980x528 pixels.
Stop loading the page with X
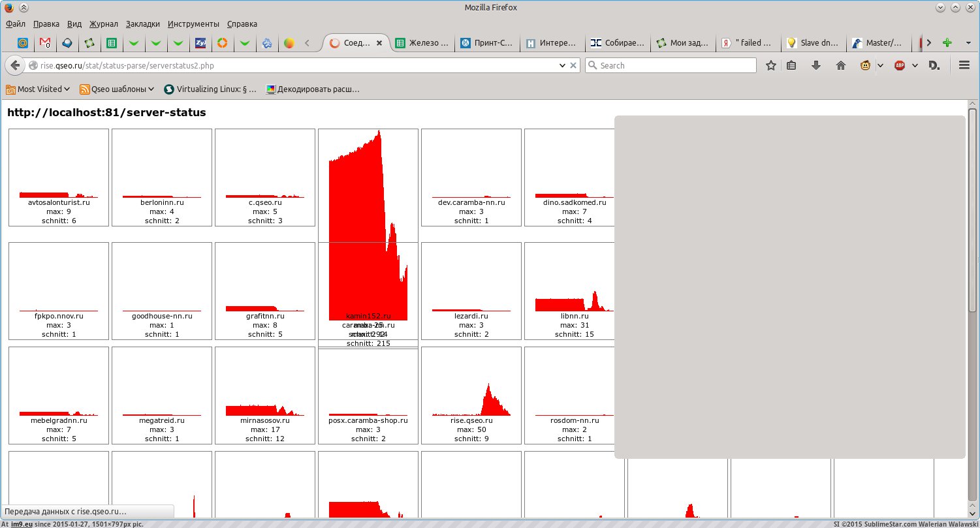[573, 65]
